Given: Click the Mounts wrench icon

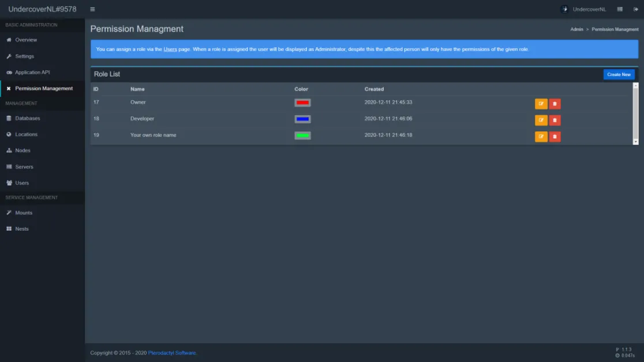Looking at the screenshot, I should (x=8, y=212).
